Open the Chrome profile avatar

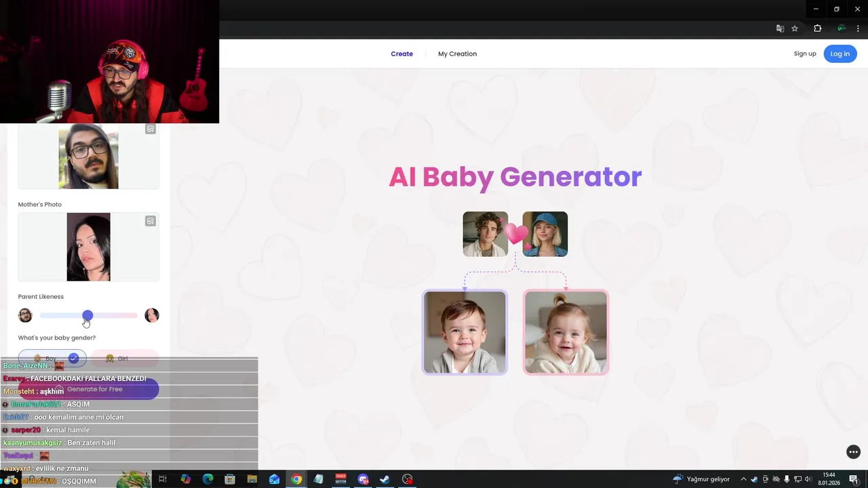841,28
